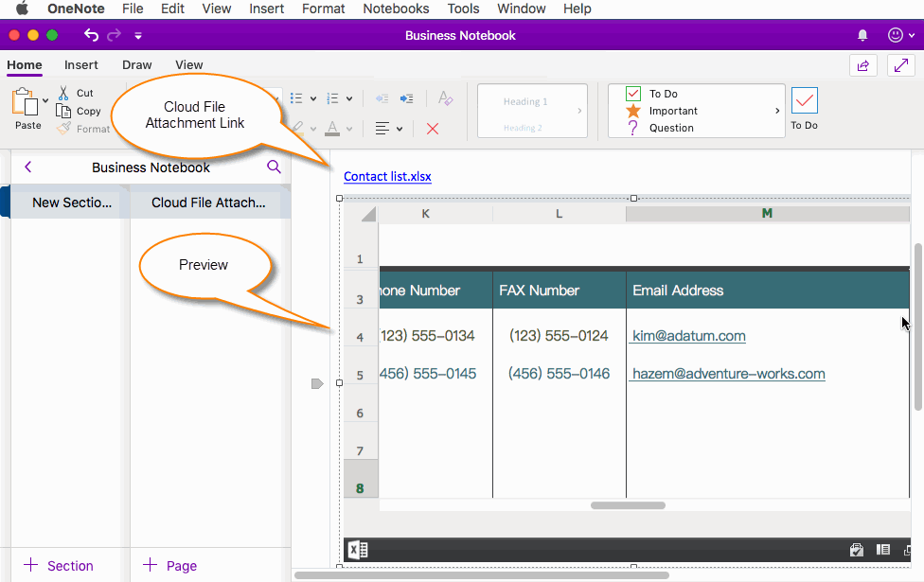Image resolution: width=924 pixels, height=582 pixels.
Task: Undo the last action in title bar
Action: pos(91,35)
